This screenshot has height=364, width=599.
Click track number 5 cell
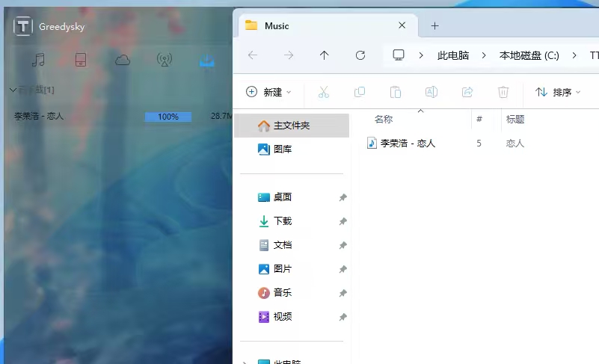pos(479,144)
